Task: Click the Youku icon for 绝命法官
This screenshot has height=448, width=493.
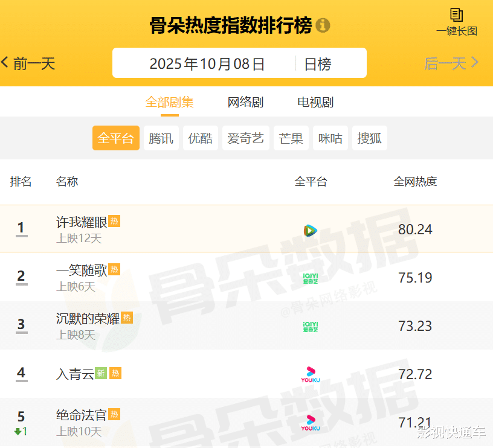Action: tap(311, 423)
